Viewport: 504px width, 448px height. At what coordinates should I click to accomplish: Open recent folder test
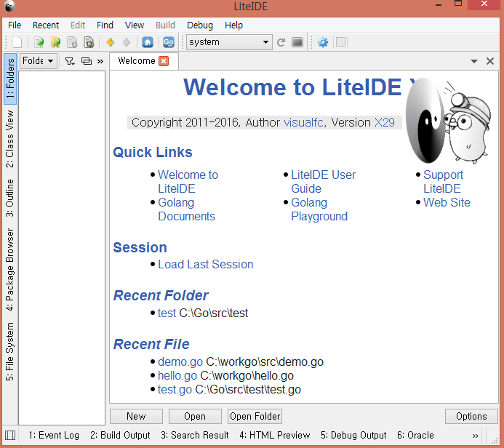point(167,313)
